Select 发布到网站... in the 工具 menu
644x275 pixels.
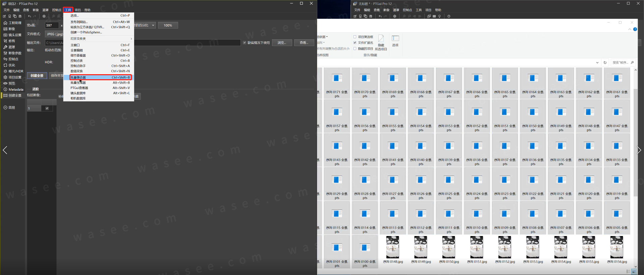tap(100, 22)
